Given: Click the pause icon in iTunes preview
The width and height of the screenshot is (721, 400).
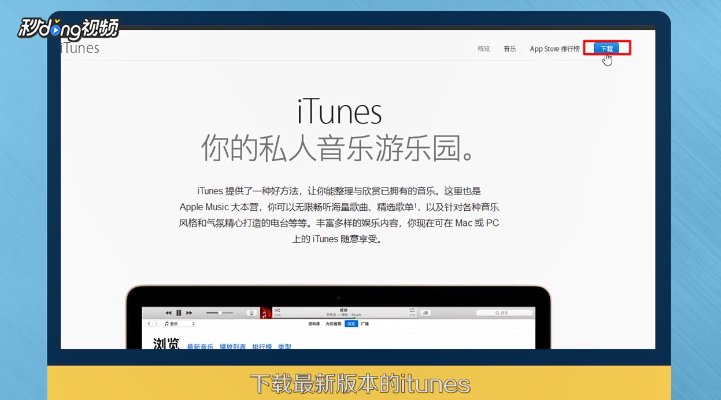Looking at the screenshot, I should point(178,313).
